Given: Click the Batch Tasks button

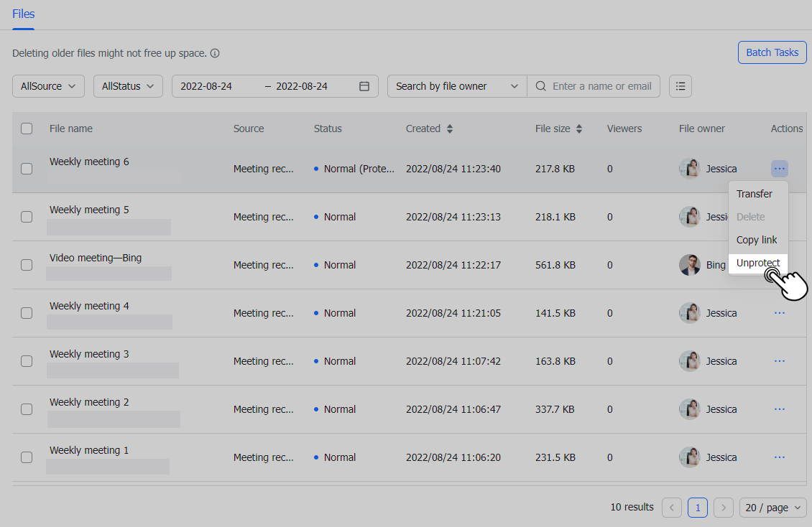Looking at the screenshot, I should 772,52.
